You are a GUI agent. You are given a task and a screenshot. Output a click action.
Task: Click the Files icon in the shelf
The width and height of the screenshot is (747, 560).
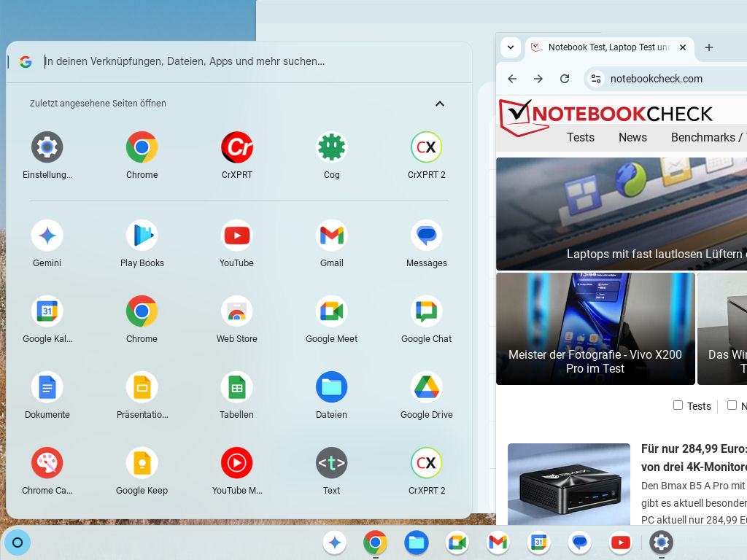coord(417,542)
